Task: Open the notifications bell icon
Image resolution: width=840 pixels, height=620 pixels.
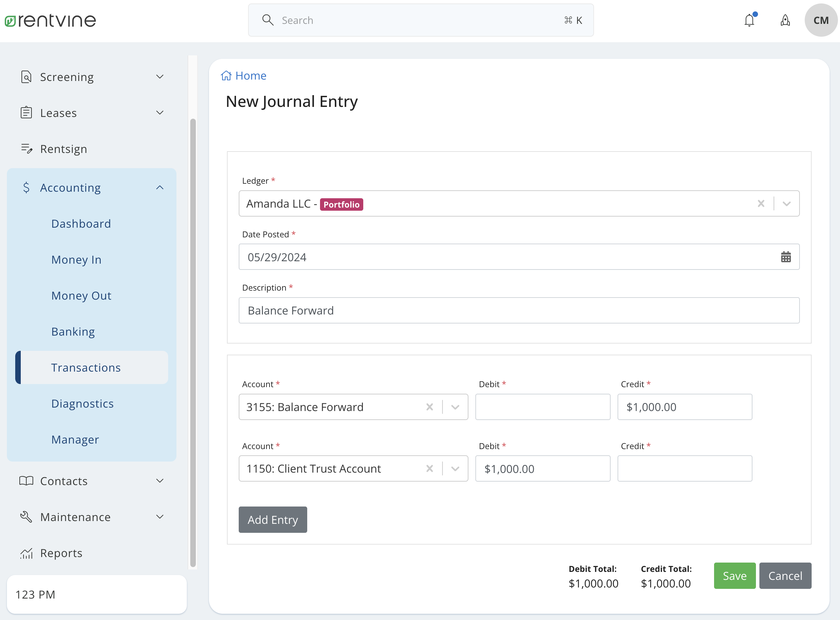Action: click(749, 20)
